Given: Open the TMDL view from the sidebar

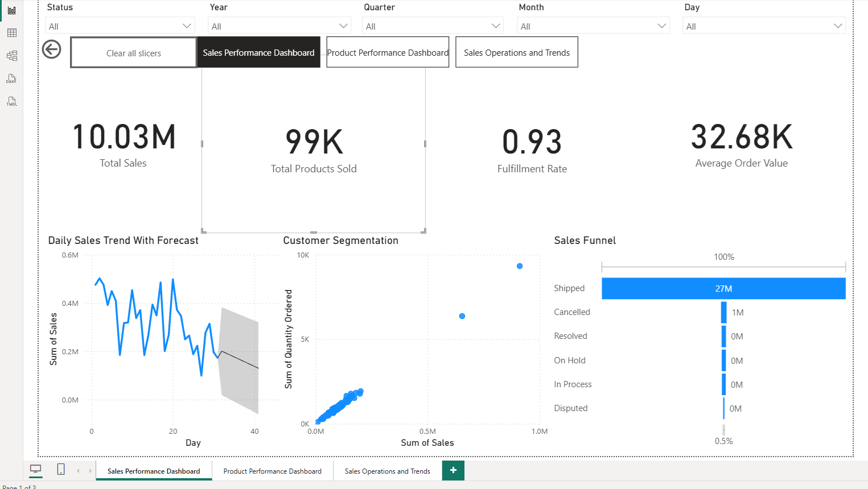Looking at the screenshot, I should coord(11,101).
